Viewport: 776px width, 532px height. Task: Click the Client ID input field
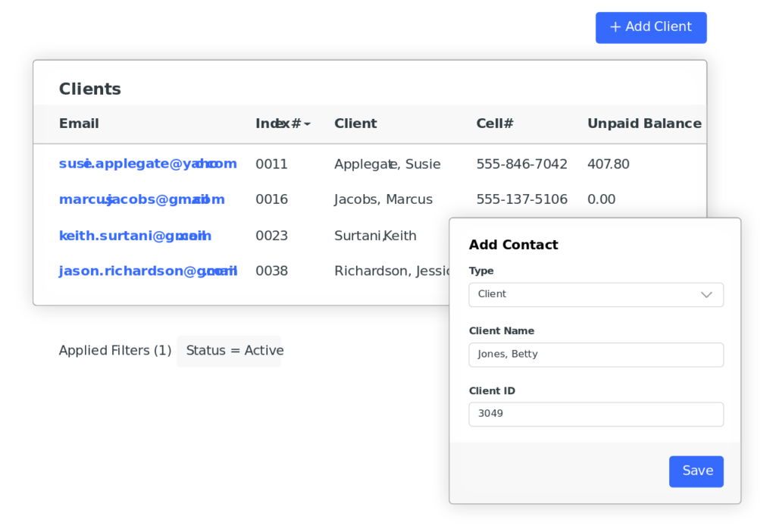[x=596, y=415]
